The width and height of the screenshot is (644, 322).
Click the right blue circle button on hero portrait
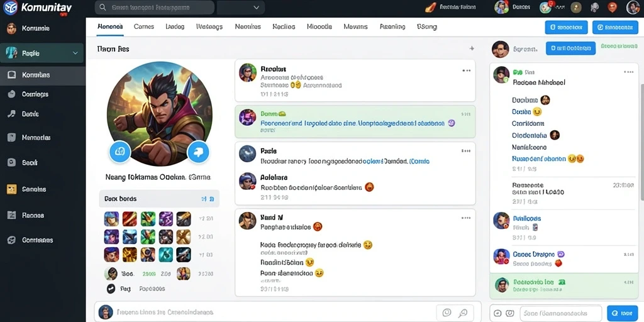198,152
